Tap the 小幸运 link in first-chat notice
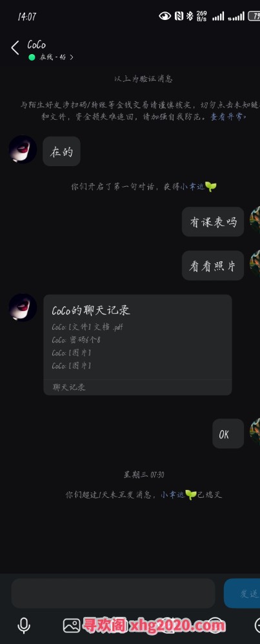 coord(192,187)
